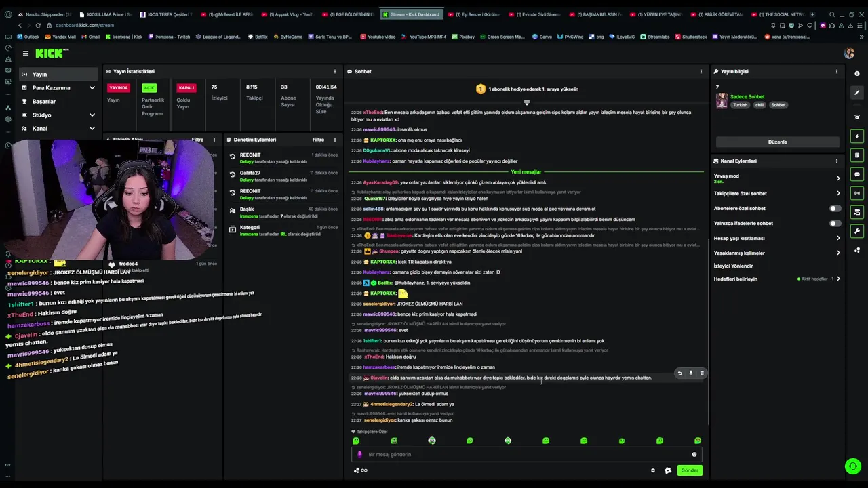Image resolution: width=868 pixels, height=488 pixels.
Task: Click the Başlık moderation entry
Action: [x=283, y=213]
